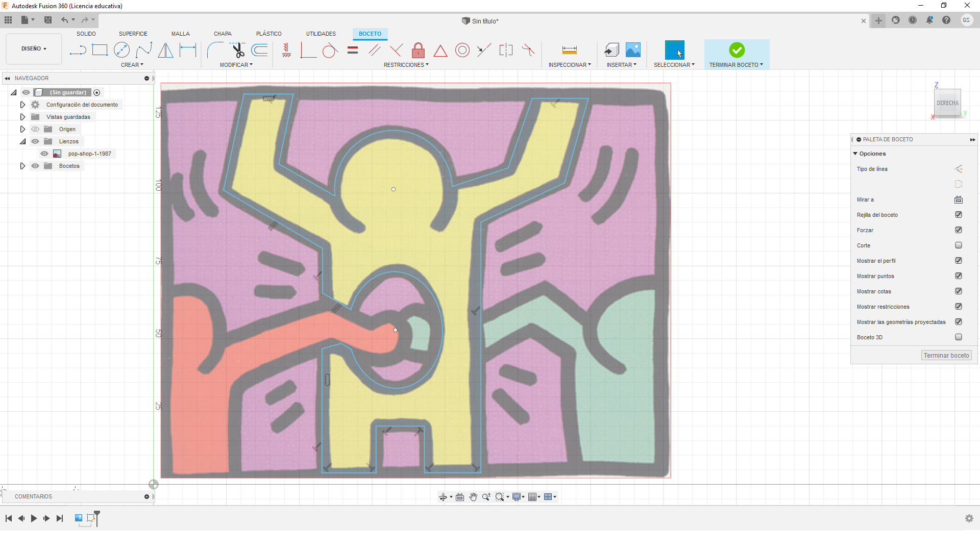
Task: Enable the Corte checkbox
Action: point(959,245)
